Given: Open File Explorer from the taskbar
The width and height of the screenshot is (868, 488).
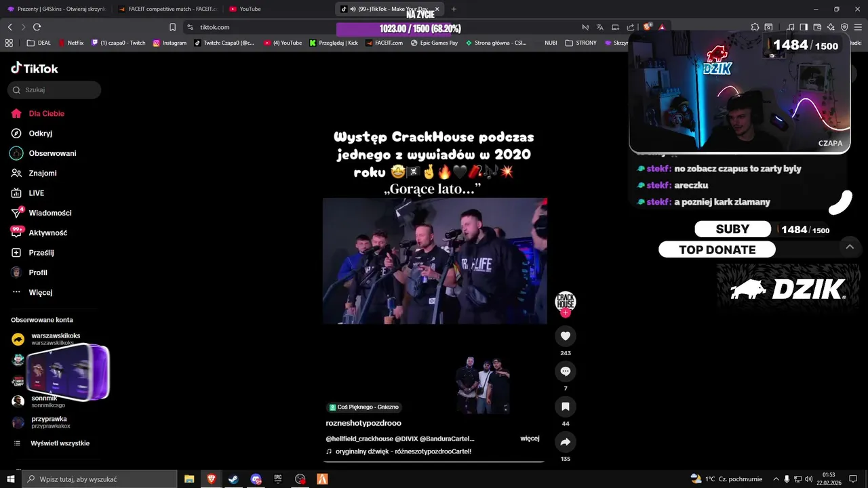Looking at the screenshot, I should click(x=189, y=479).
